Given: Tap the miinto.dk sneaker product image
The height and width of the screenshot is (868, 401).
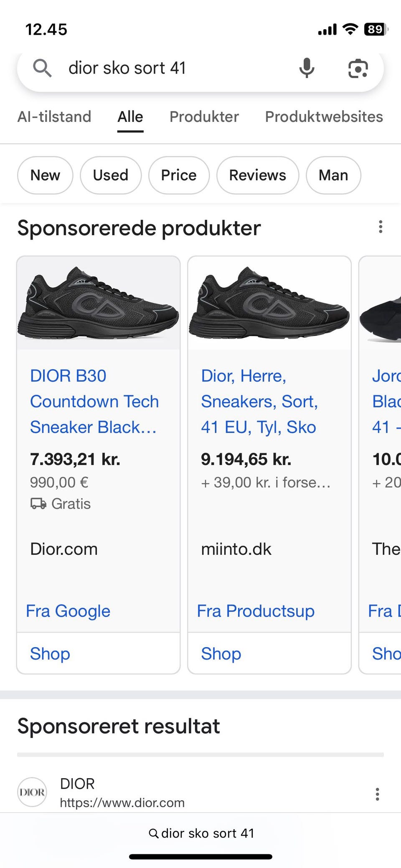Looking at the screenshot, I should pyautogui.click(x=269, y=304).
